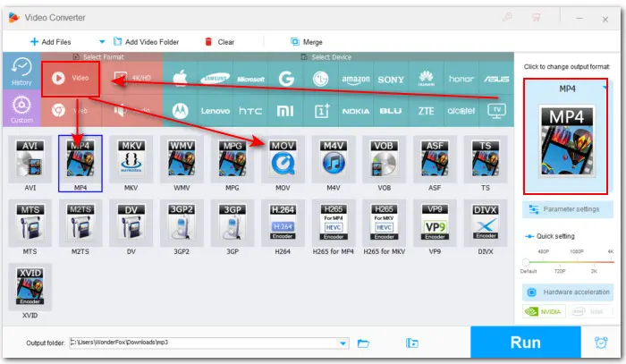
Task: Open Huawei device presets
Action: (x=426, y=78)
